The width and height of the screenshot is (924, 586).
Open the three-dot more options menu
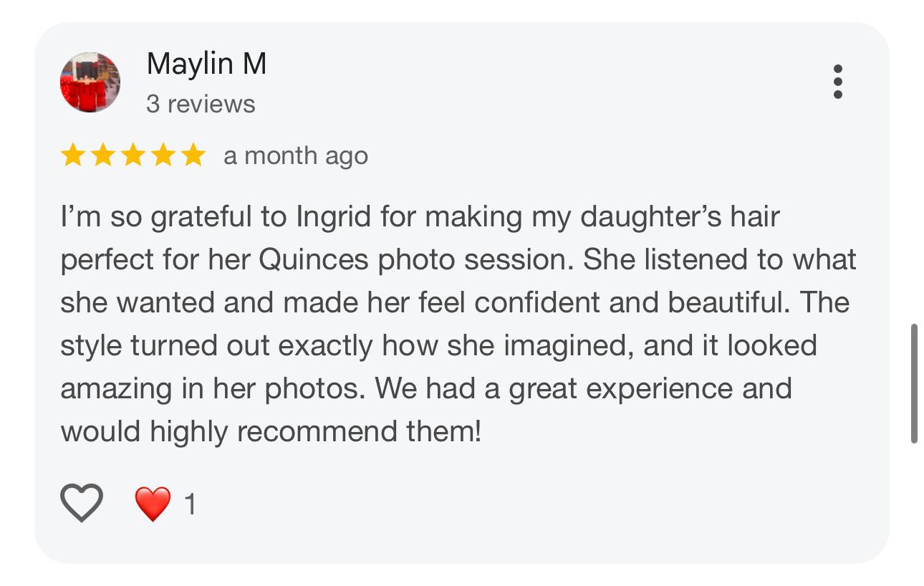click(x=837, y=82)
